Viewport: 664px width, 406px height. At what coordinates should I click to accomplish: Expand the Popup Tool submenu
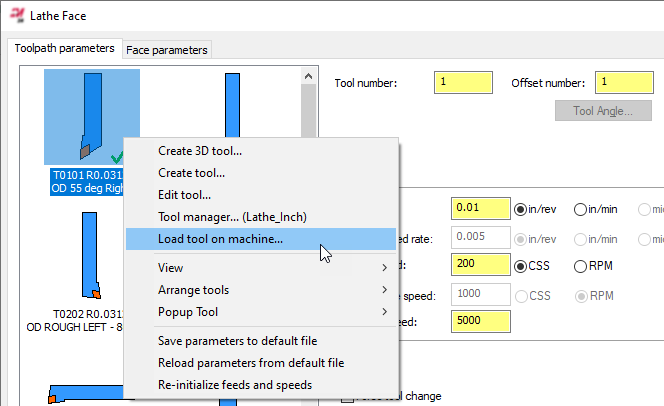(x=262, y=312)
